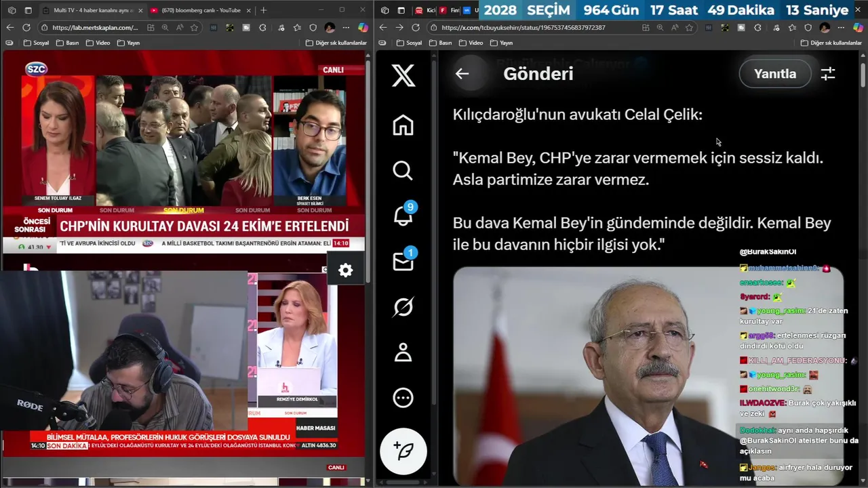Open Basın bookmarks folder in left browser
868x488 pixels.
tap(68, 43)
